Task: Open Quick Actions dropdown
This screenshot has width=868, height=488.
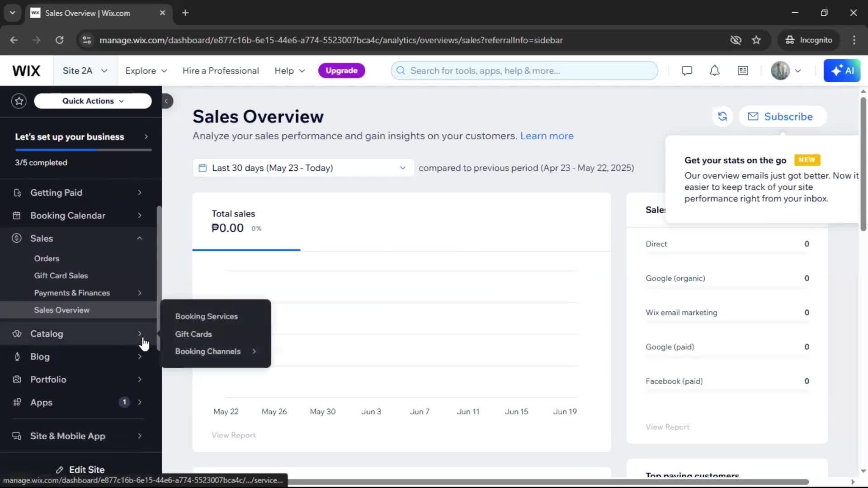Action: pos(93,101)
